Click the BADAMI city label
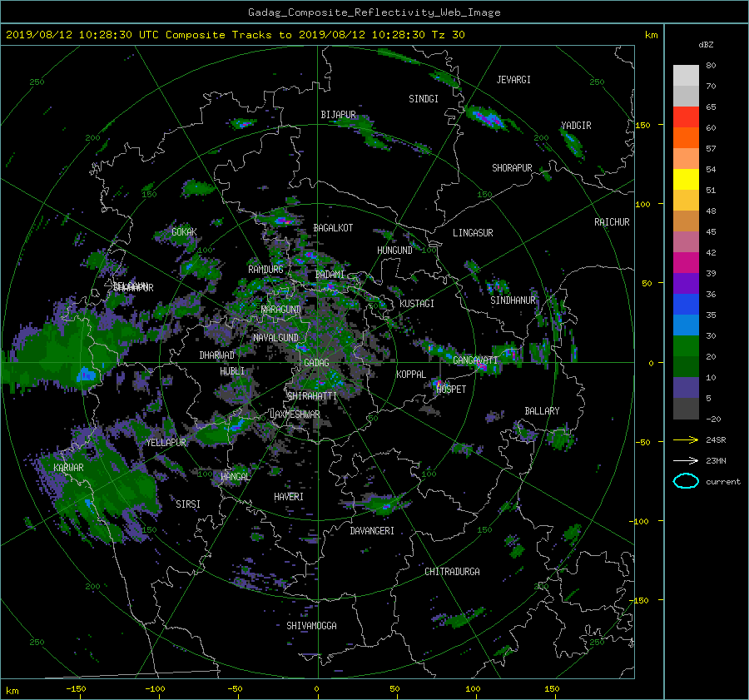The width and height of the screenshot is (749, 700). (x=330, y=275)
